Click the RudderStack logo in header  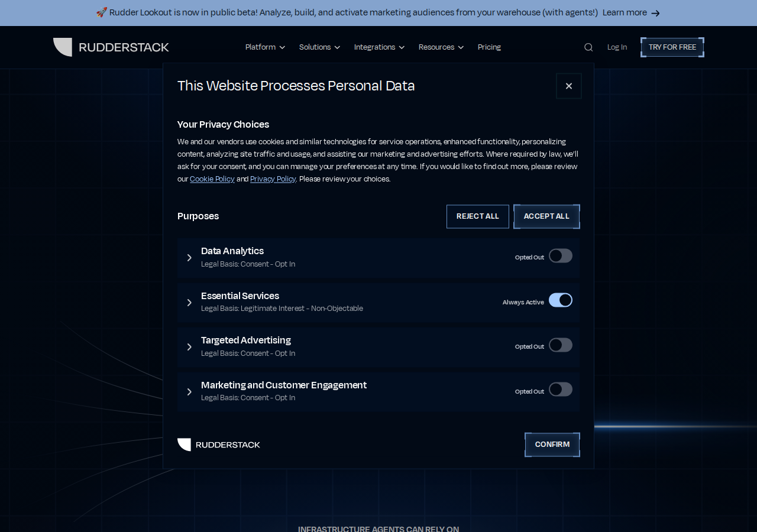[111, 47]
